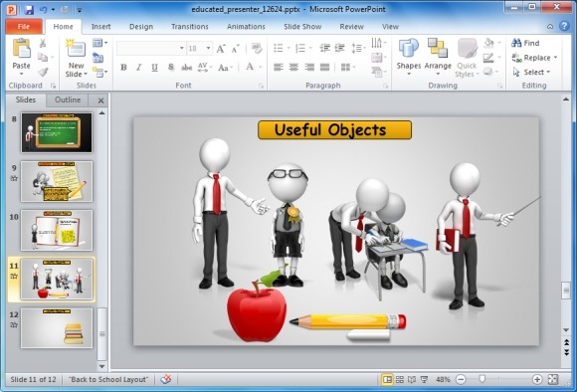
Task: Decrease font size with the small A icon
Action: click(x=235, y=48)
